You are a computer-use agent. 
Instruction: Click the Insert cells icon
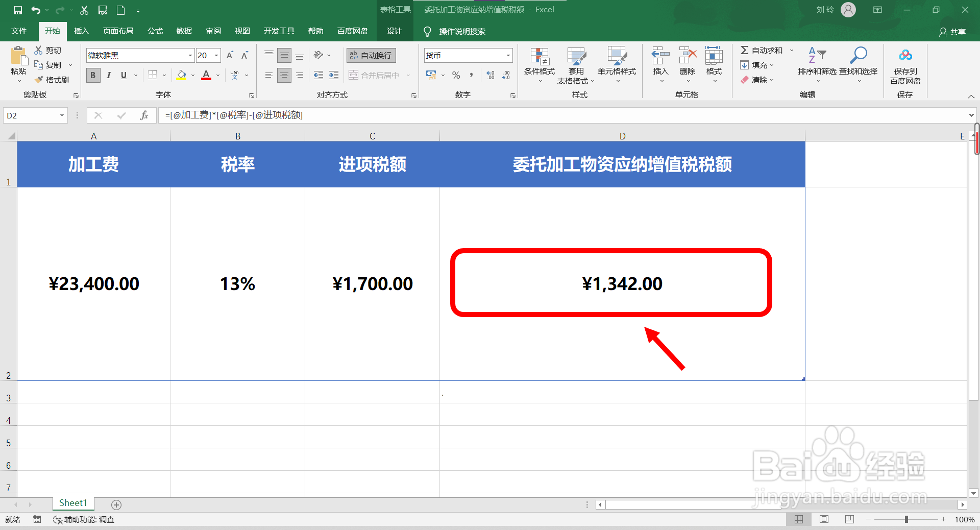coord(660,56)
